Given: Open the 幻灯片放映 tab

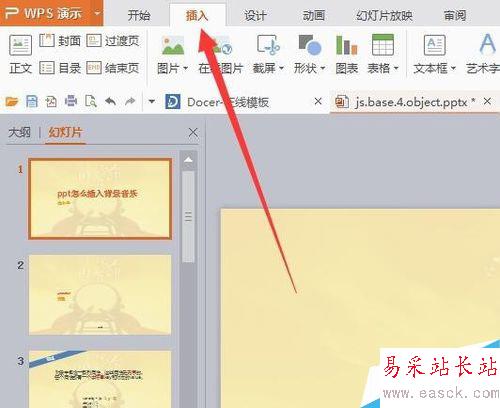Looking at the screenshot, I should tap(384, 15).
